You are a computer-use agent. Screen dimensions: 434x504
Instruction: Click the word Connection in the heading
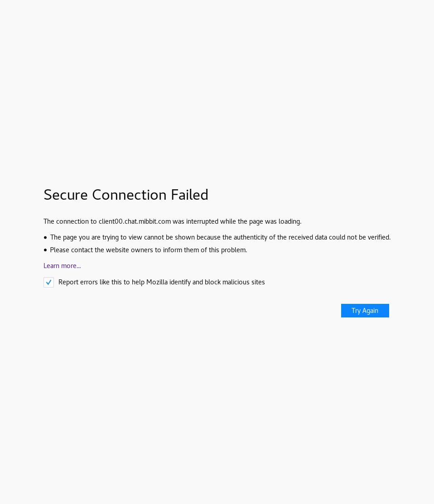tap(129, 195)
